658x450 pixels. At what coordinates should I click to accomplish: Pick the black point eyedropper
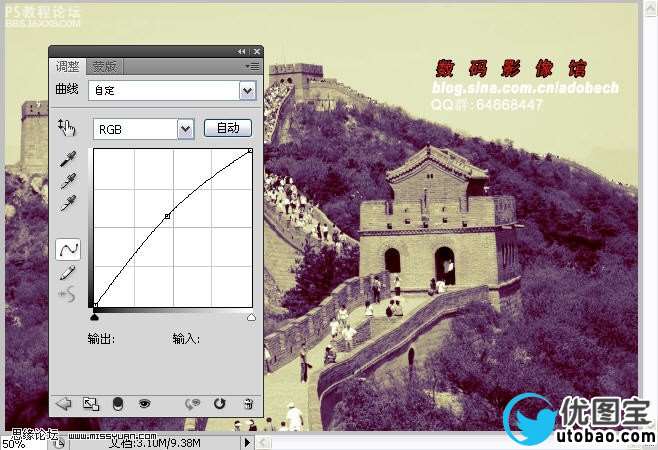pyautogui.click(x=68, y=160)
